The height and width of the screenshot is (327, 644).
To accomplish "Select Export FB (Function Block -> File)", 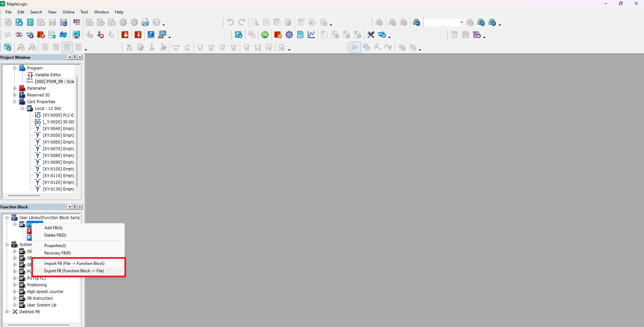I will coord(74,271).
